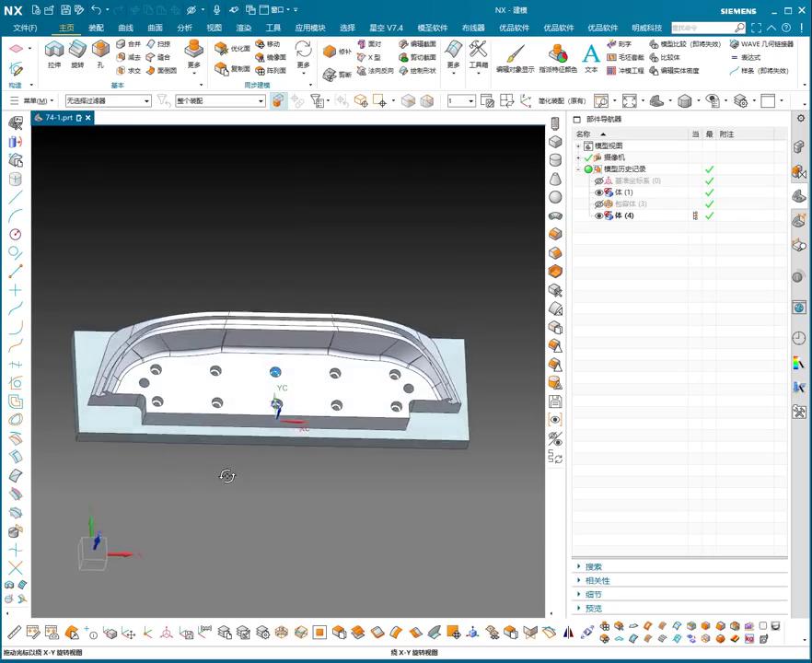The height and width of the screenshot is (663, 812).
Task: Click the 修补 (Patch) icon
Action: pos(331,52)
